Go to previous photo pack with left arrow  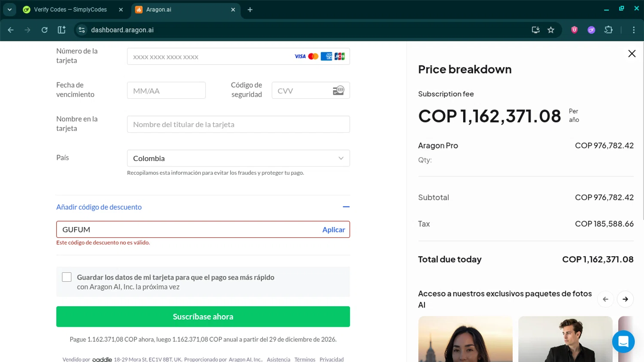[x=605, y=299]
